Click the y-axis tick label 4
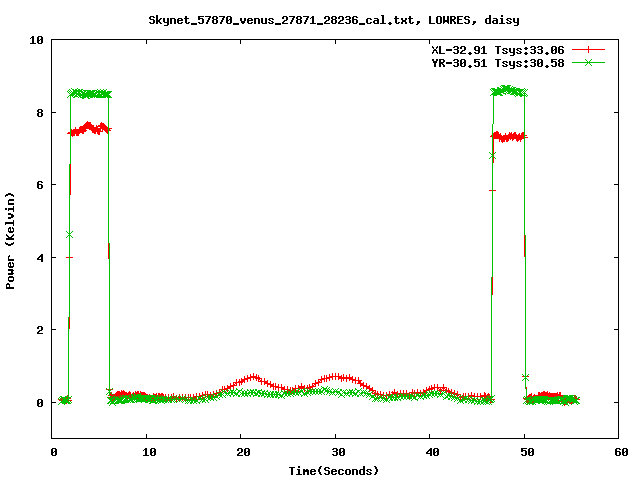This screenshot has width=640, height=480. point(40,258)
